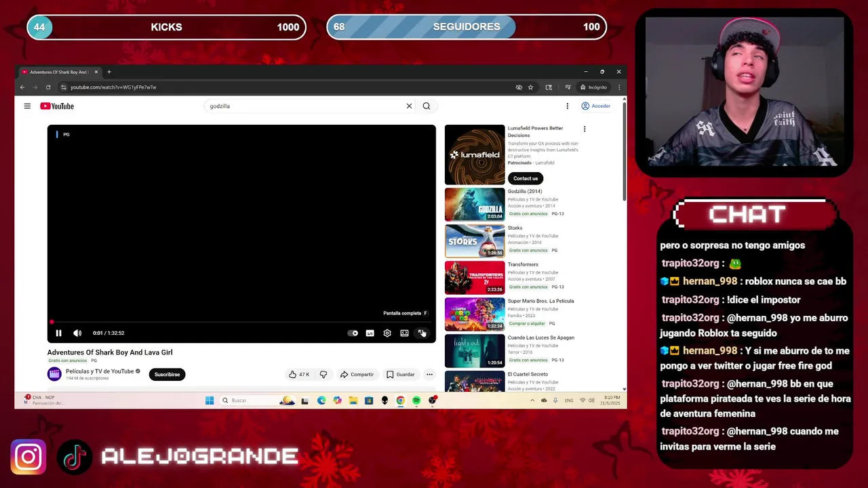This screenshot has width=868, height=488.
Task: Go to YouTube home via logo
Action: pyautogui.click(x=57, y=106)
